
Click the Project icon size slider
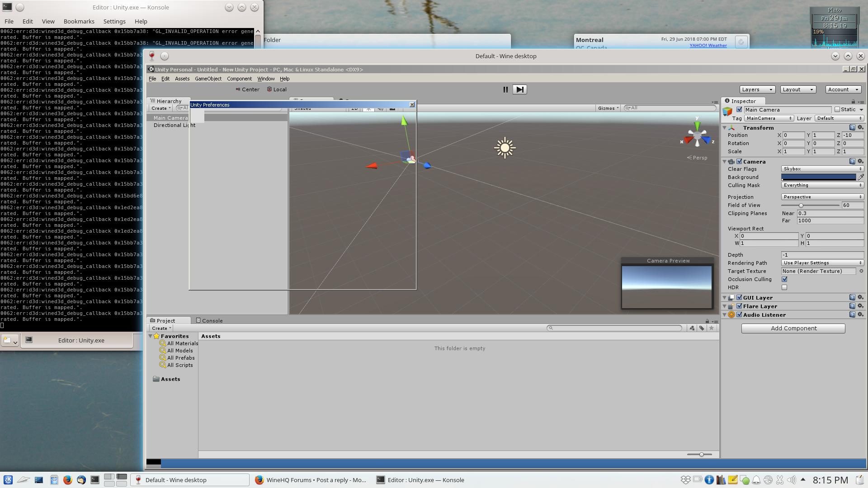click(x=699, y=455)
